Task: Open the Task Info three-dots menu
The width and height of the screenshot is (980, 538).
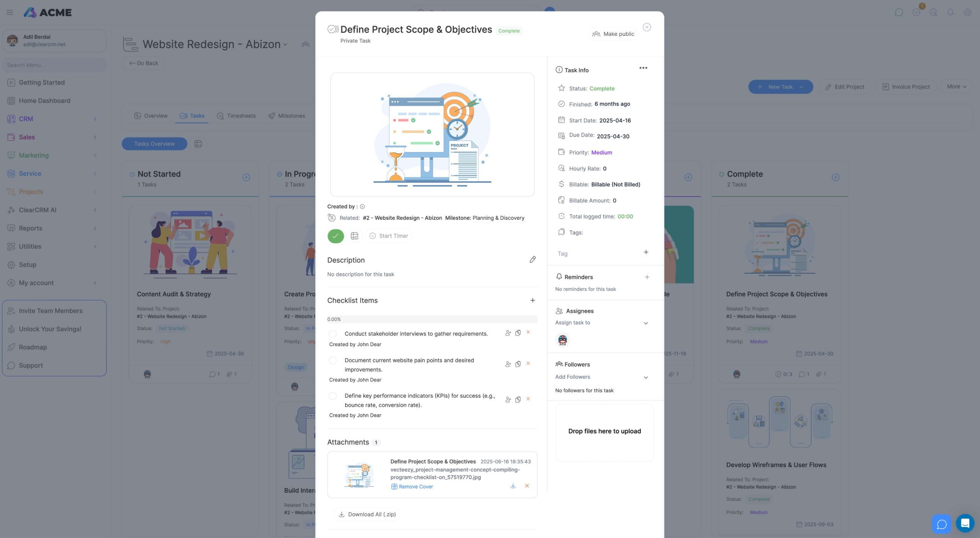Action: pos(643,68)
